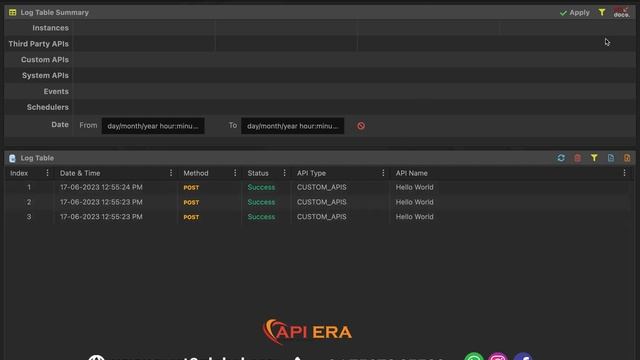Click filter icon in Log Table Summary header
The image size is (640, 360).
pyautogui.click(x=602, y=12)
